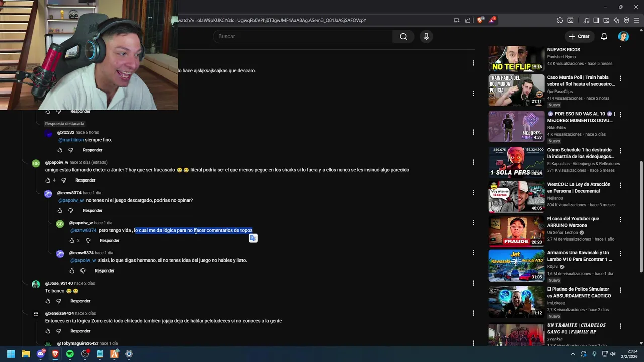Show hidden system tray icons chevron
This screenshot has height=362, width=644.
[573, 354]
